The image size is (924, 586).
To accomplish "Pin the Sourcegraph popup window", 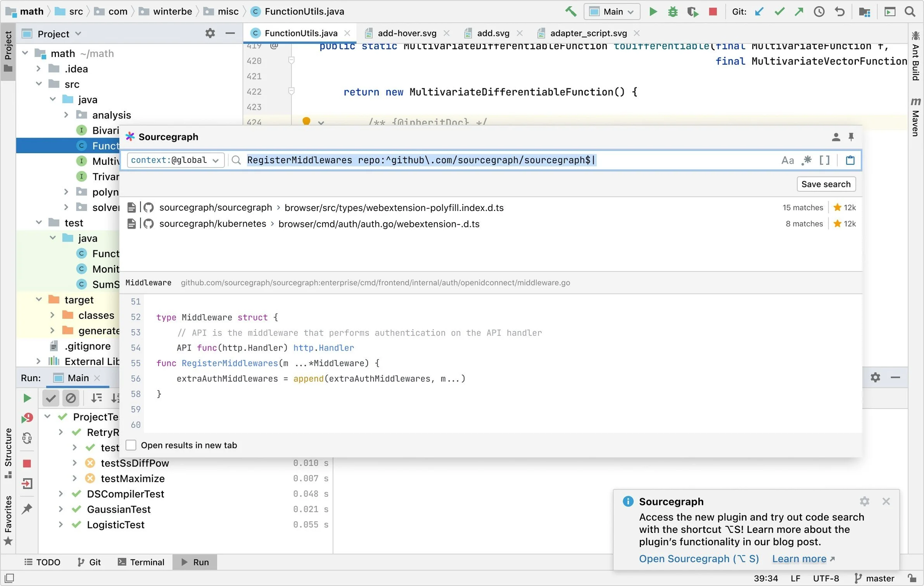I will [x=851, y=137].
